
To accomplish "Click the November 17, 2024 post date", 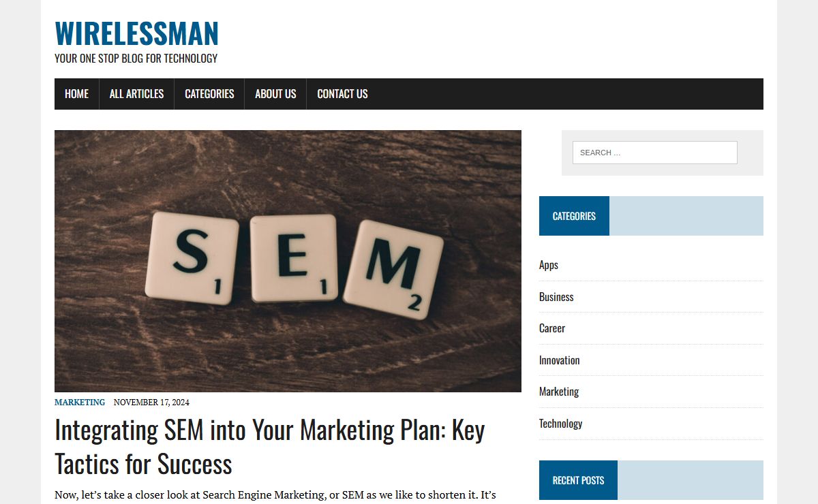I will click(x=151, y=402).
